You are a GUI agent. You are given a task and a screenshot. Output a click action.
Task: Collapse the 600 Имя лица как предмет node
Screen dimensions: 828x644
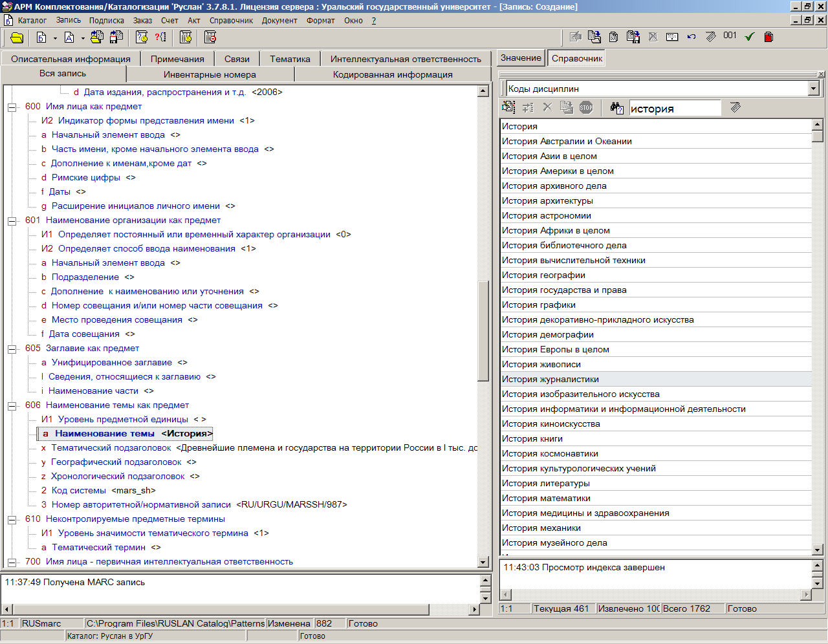(x=12, y=107)
